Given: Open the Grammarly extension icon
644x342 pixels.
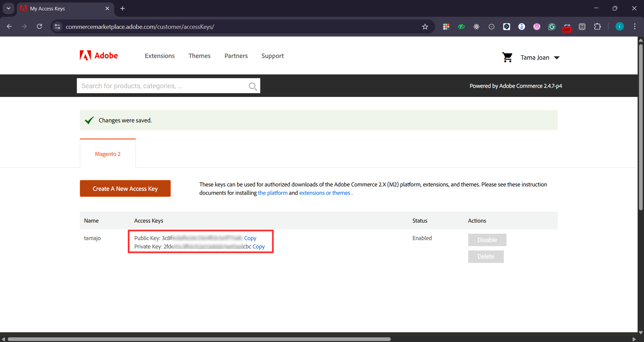Looking at the screenshot, I should tap(552, 27).
